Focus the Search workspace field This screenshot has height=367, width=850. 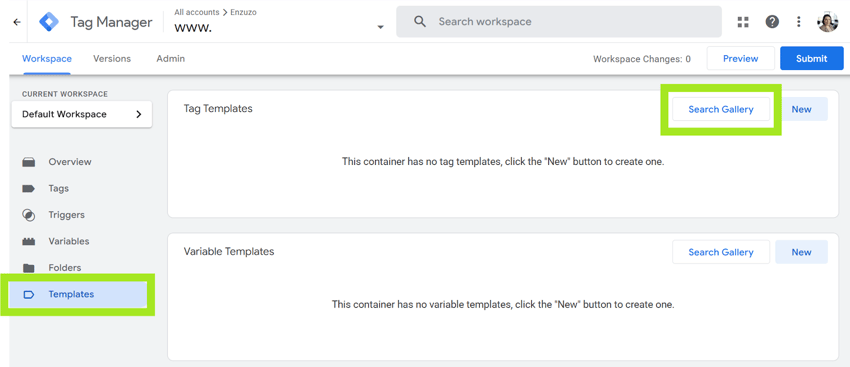click(559, 22)
